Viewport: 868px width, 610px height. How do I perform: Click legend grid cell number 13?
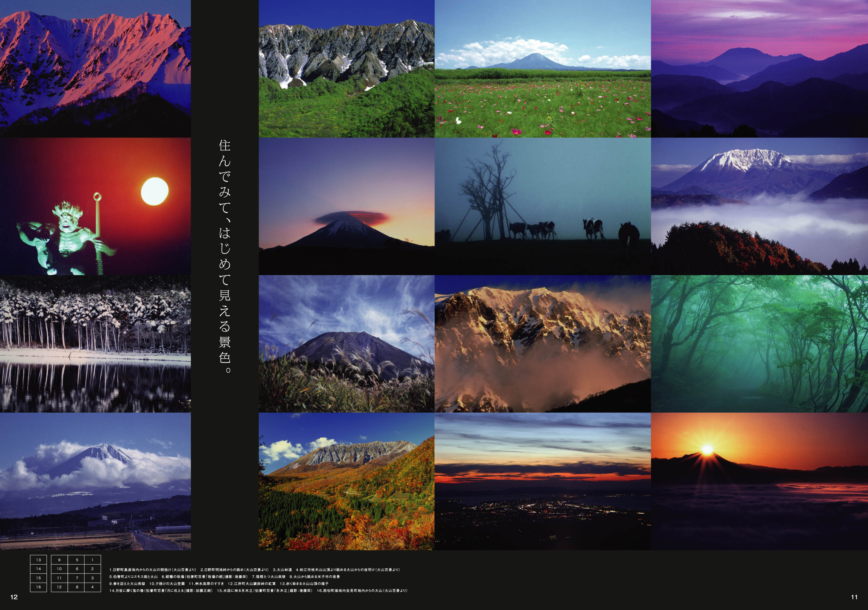click(38, 560)
